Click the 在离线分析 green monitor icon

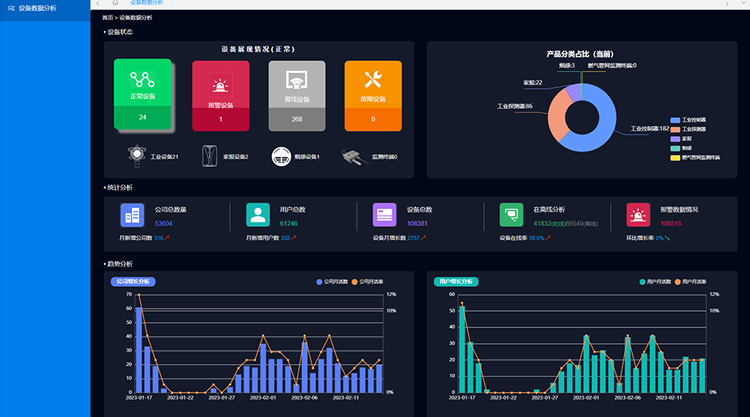[x=511, y=214]
